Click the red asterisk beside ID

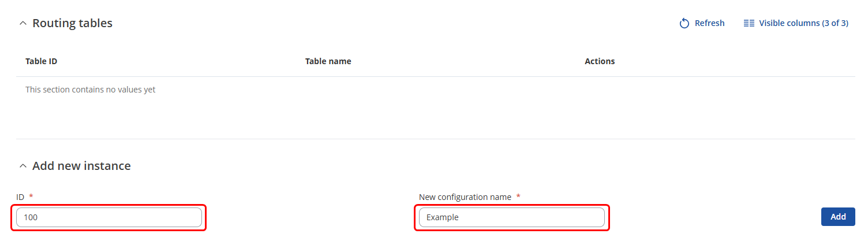(x=31, y=196)
